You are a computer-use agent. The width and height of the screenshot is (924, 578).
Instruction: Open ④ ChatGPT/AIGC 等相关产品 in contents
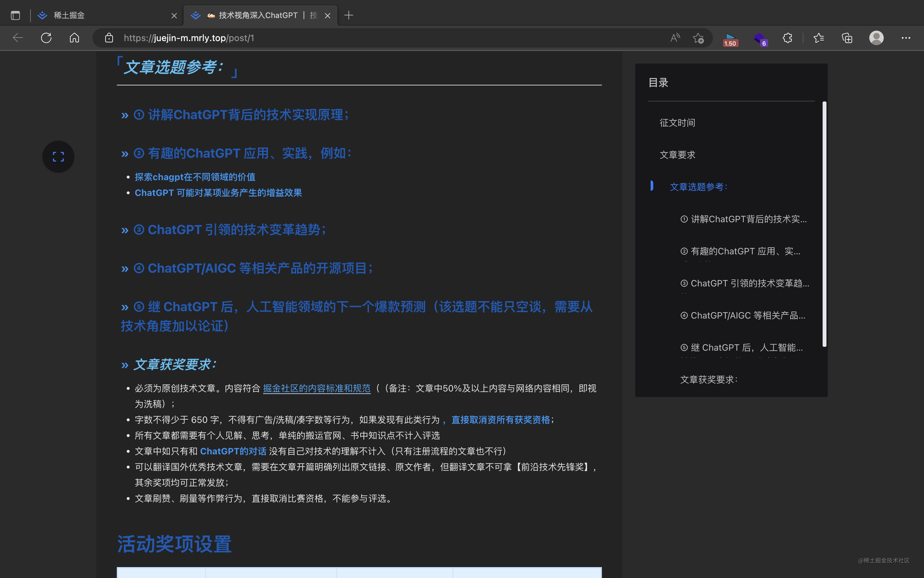(743, 315)
